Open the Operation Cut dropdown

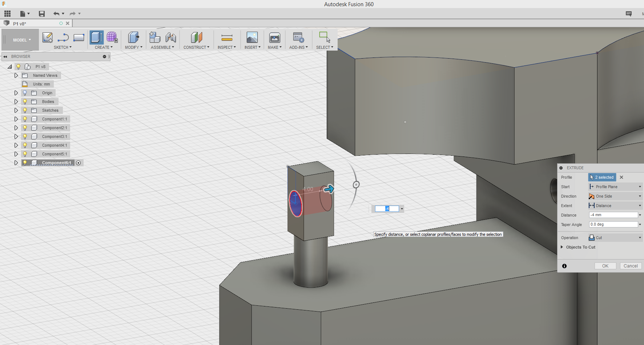tap(615, 238)
